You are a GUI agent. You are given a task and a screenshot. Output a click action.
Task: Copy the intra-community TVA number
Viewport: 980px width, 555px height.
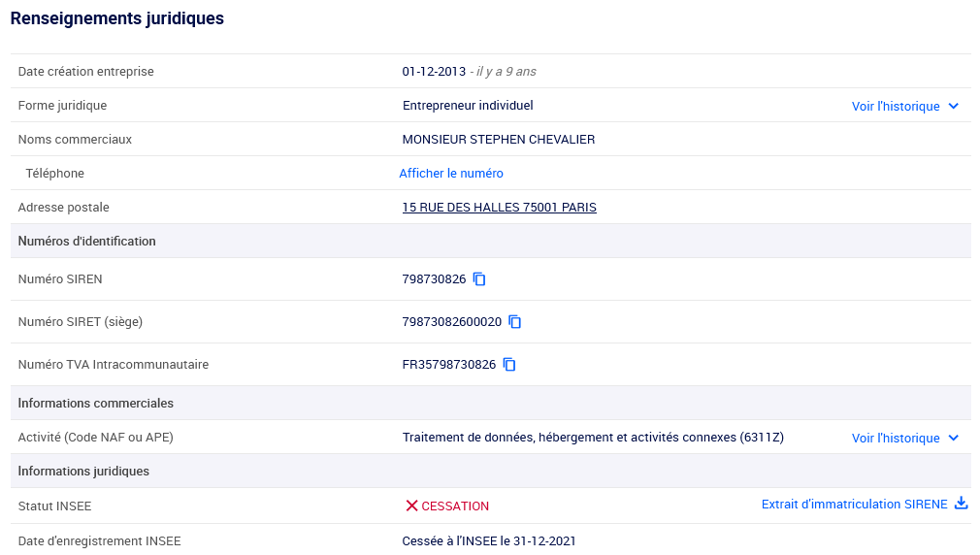(509, 365)
